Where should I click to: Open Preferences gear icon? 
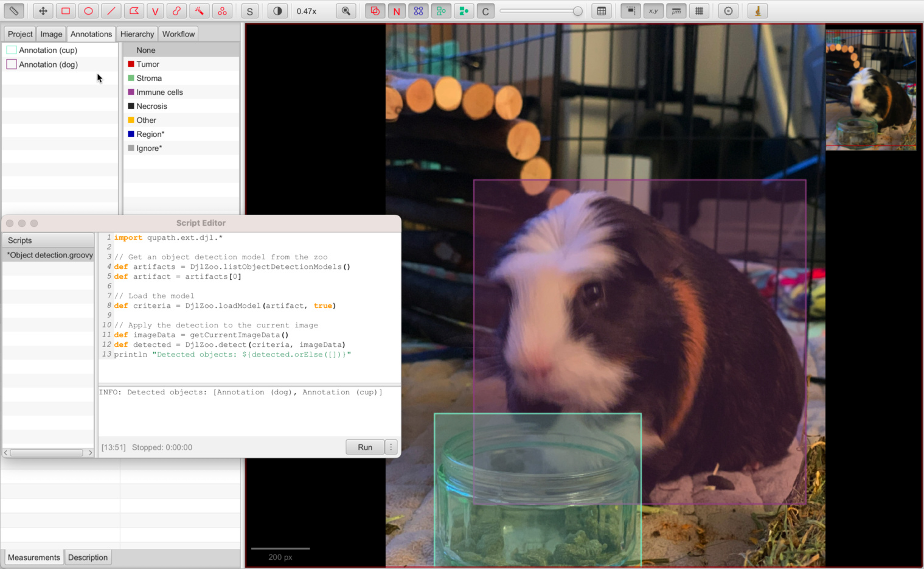728,11
